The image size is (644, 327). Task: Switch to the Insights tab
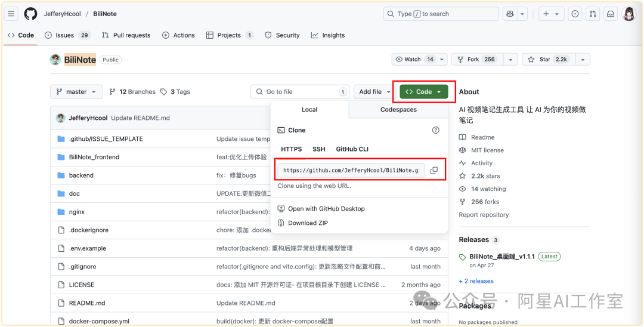pyautogui.click(x=328, y=35)
